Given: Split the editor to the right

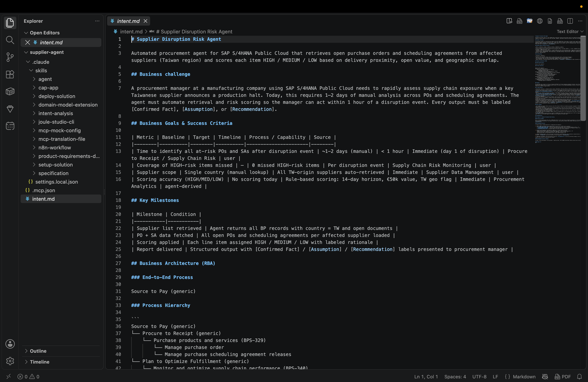Looking at the screenshot, I should click(x=570, y=21).
